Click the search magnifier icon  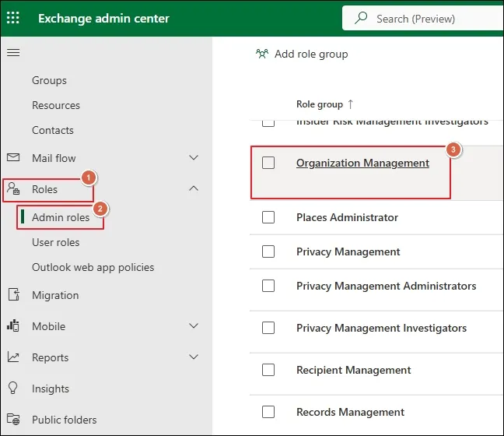361,18
